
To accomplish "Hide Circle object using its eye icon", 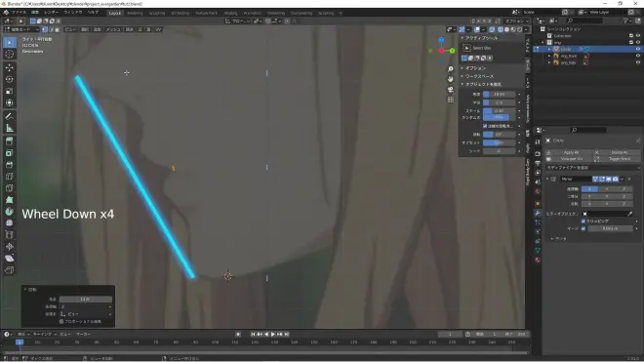I will tap(638, 49).
